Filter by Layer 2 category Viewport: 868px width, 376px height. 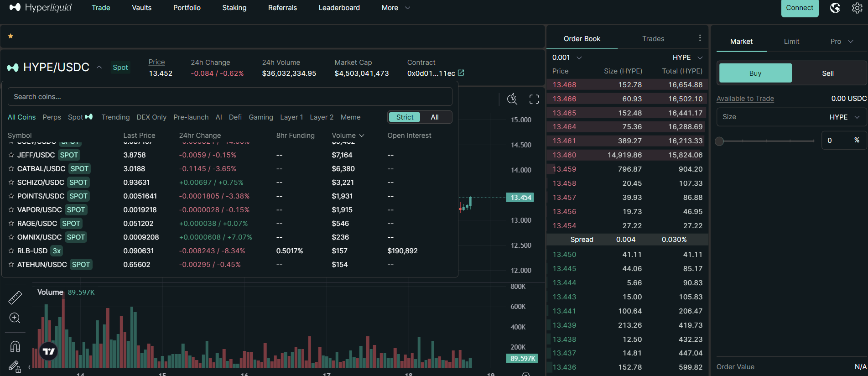pos(322,117)
